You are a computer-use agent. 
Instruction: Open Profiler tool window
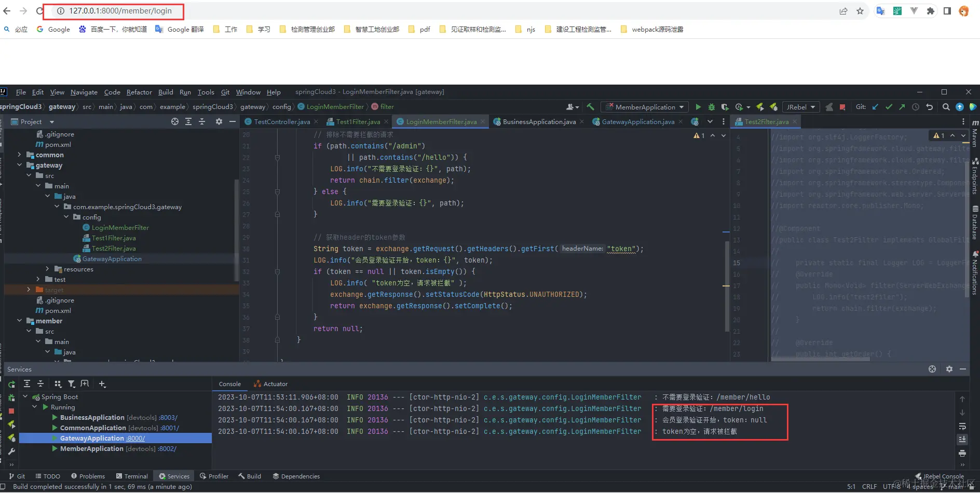214,476
